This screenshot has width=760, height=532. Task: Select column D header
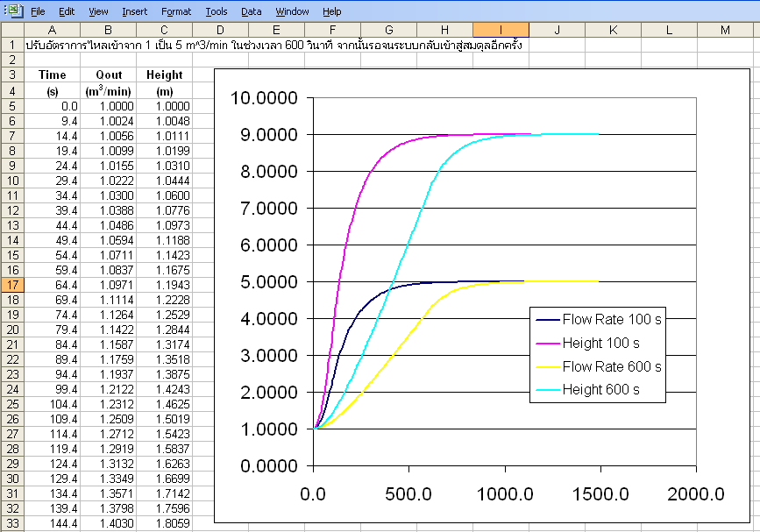pyautogui.click(x=220, y=30)
